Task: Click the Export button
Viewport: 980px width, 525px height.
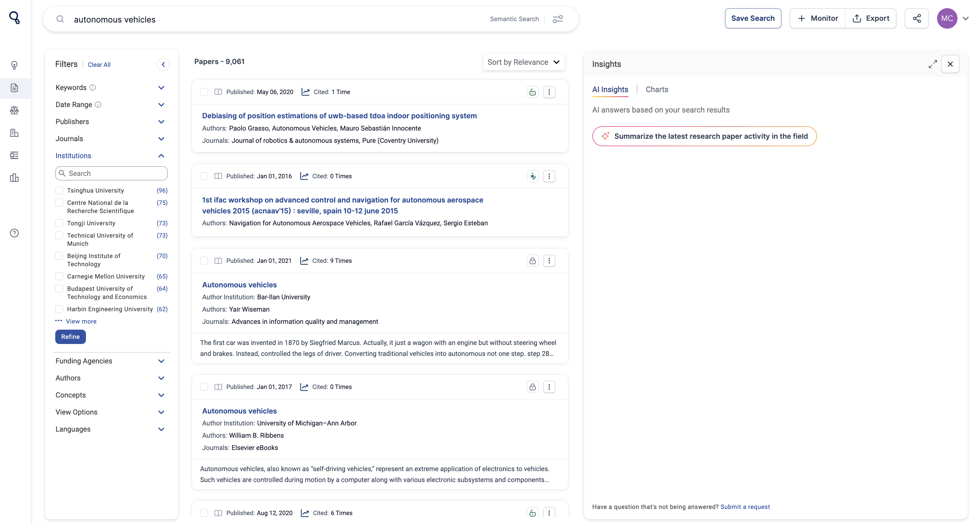Action: click(x=871, y=18)
